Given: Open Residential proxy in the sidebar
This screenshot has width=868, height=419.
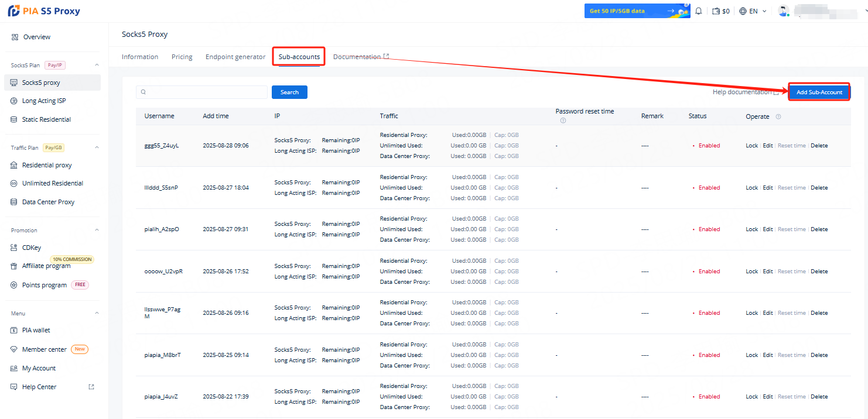Looking at the screenshot, I should 47,165.
